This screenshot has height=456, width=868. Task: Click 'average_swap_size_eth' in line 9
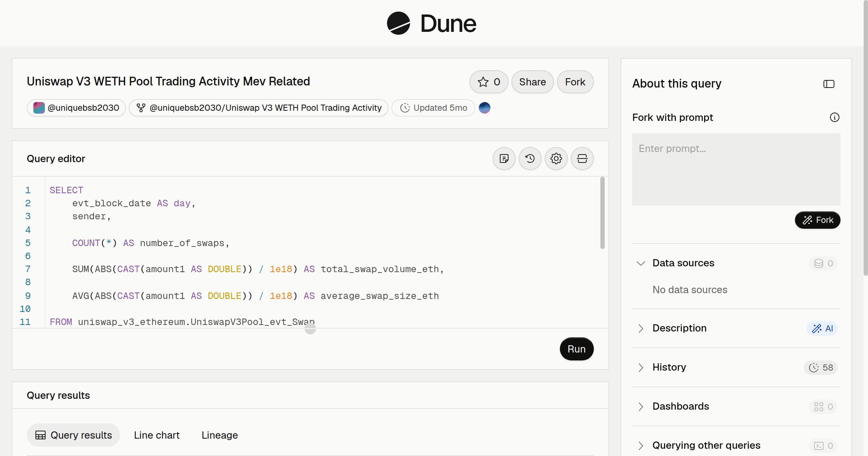[379, 296]
